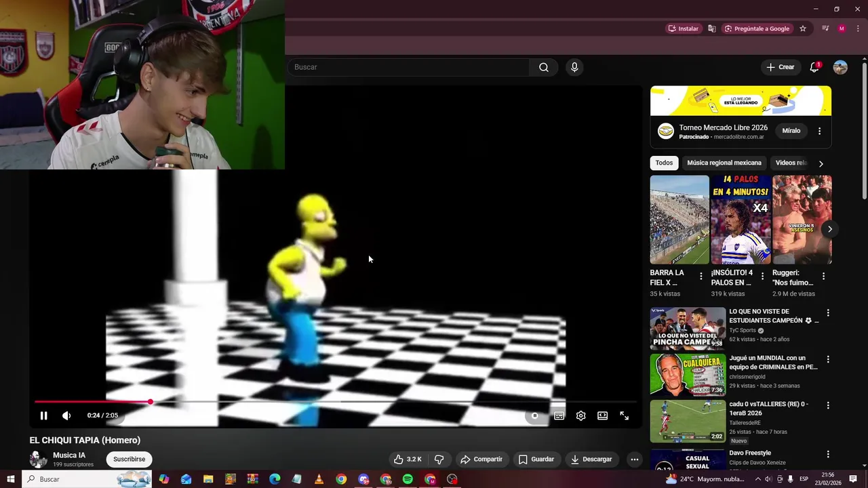Open options for BARRA LA FIEL short
868x488 pixels.
(701, 277)
